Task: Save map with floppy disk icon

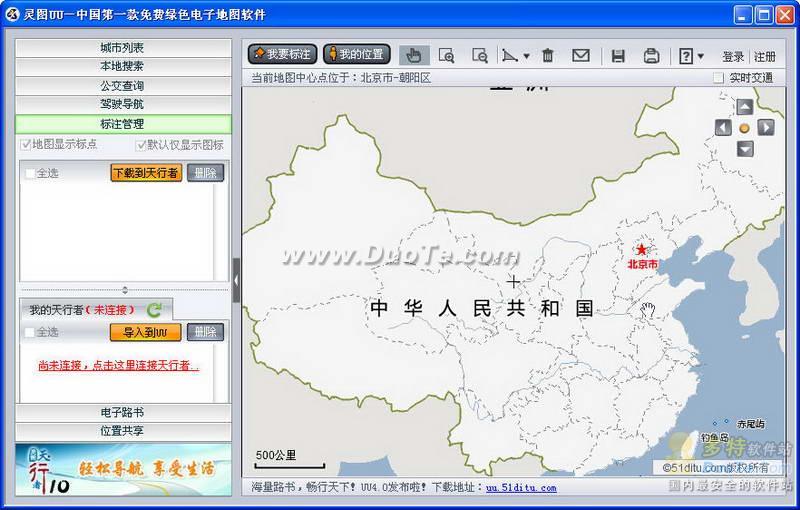Action: 618,56
